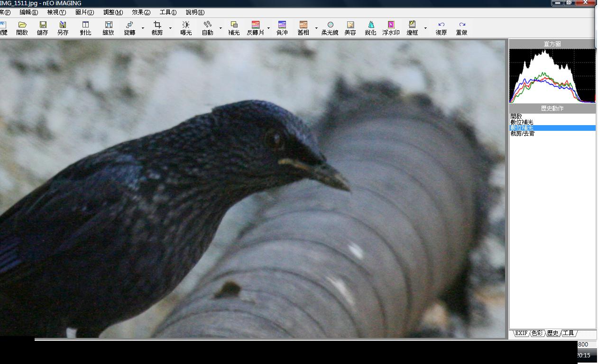Screen dimensions: 607x364
Task: Switch to the 色彩 (Color) tab
Action: pos(537,333)
